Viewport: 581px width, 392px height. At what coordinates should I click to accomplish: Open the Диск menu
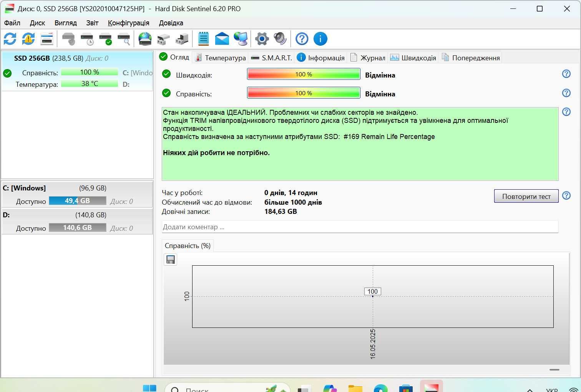coord(37,23)
